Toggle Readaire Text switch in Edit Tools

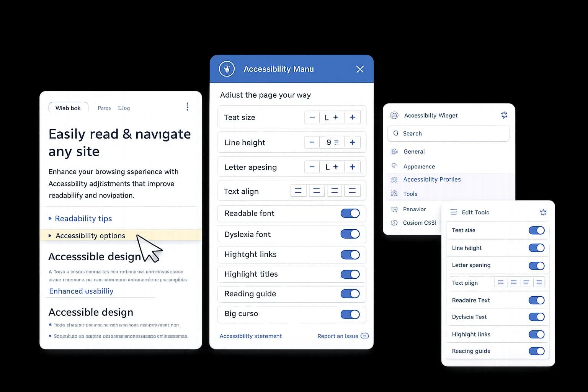[x=536, y=300]
